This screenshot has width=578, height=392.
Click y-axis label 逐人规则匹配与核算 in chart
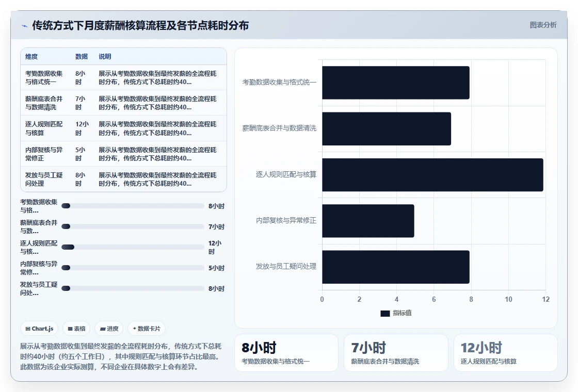click(286, 174)
